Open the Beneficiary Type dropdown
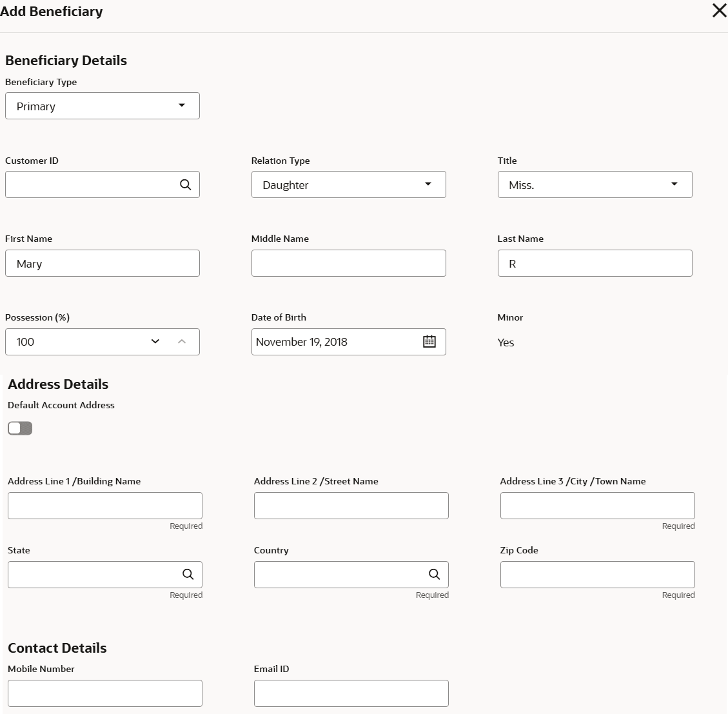The height and width of the screenshot is (714, 728). (103, 106)
